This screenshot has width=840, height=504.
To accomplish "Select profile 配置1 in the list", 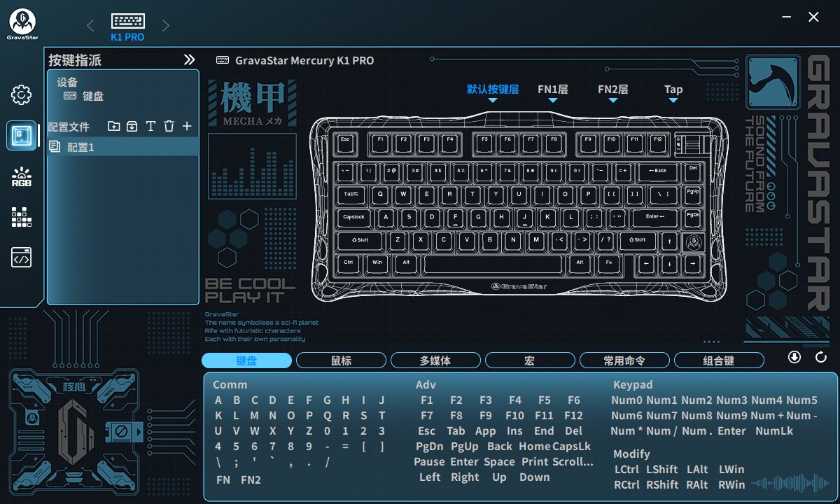I will click(x=123, y=147).
